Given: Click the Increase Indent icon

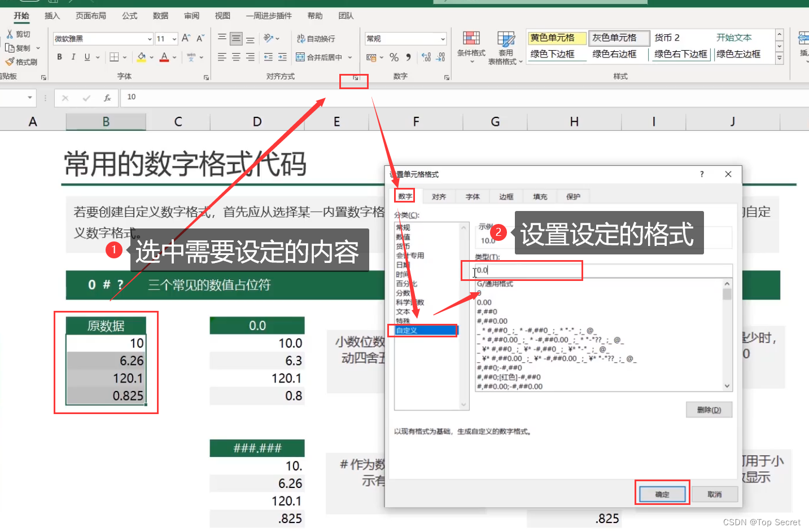Looking at the screenshot, I should click(282, 57).
